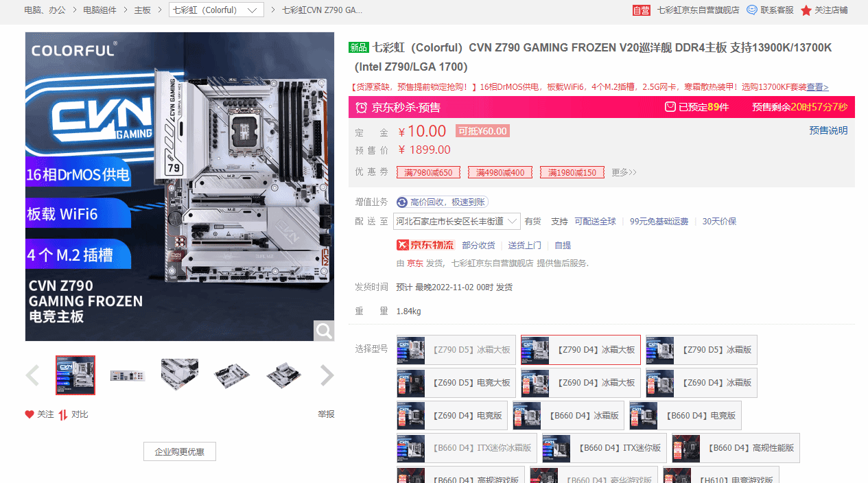
Task: Click the star 关注店铺 icon
Action: tap(806, 10)
